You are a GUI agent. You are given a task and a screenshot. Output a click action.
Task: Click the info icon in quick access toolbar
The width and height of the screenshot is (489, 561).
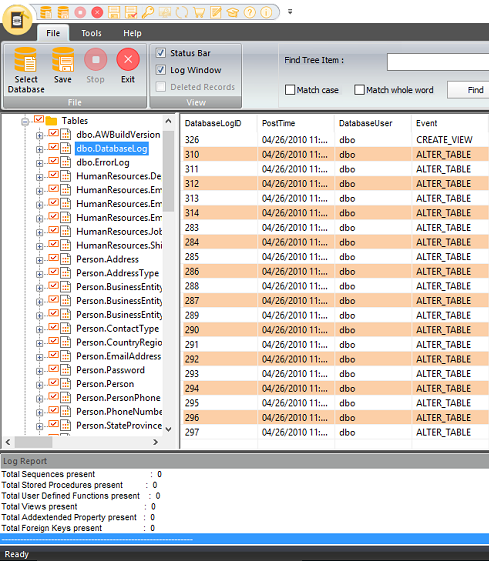pos(266,12)
